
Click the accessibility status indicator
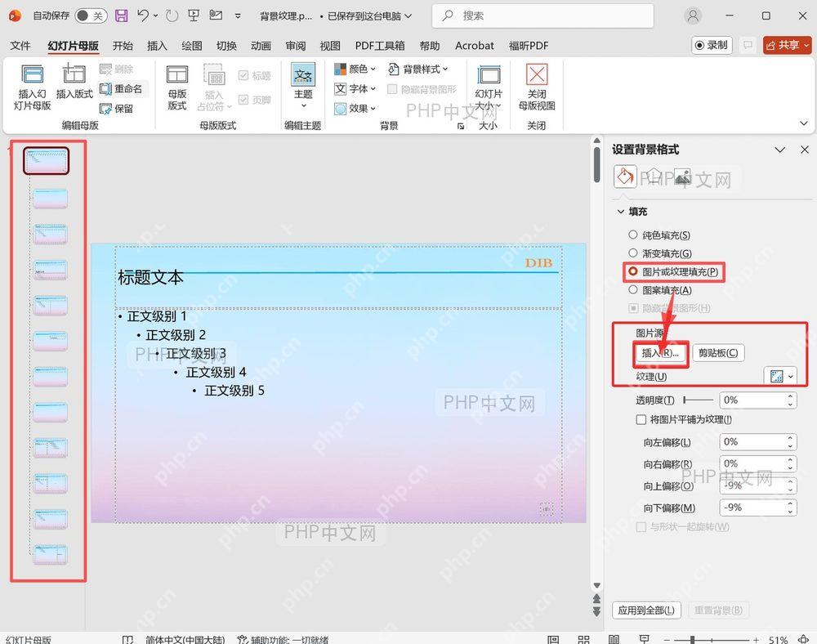[x=283, y=639]
